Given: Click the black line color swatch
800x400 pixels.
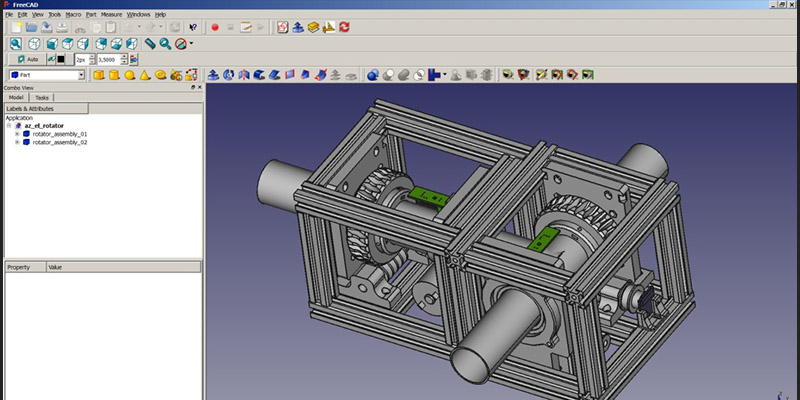Looking at the screenshot, I should coord(61,59).
